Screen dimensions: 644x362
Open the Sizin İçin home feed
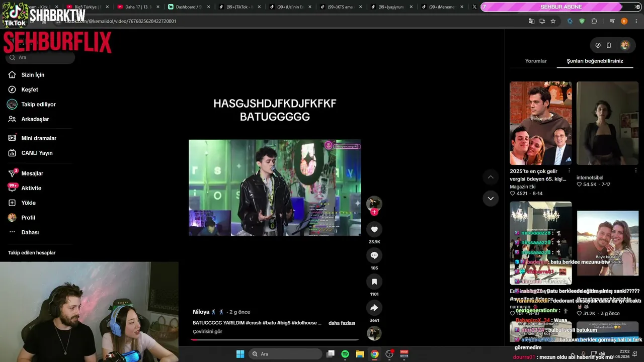pos(33,75)
